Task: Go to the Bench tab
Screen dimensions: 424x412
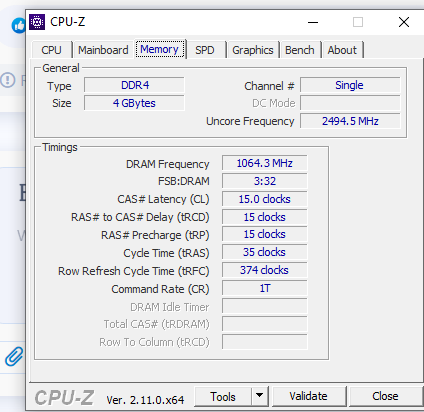Action: coord(300,50)
